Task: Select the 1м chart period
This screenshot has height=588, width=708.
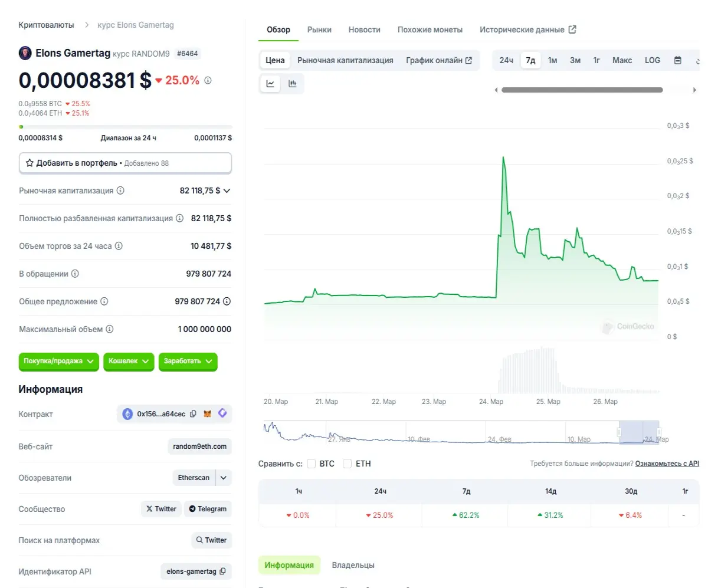Action: coord(552,60)
